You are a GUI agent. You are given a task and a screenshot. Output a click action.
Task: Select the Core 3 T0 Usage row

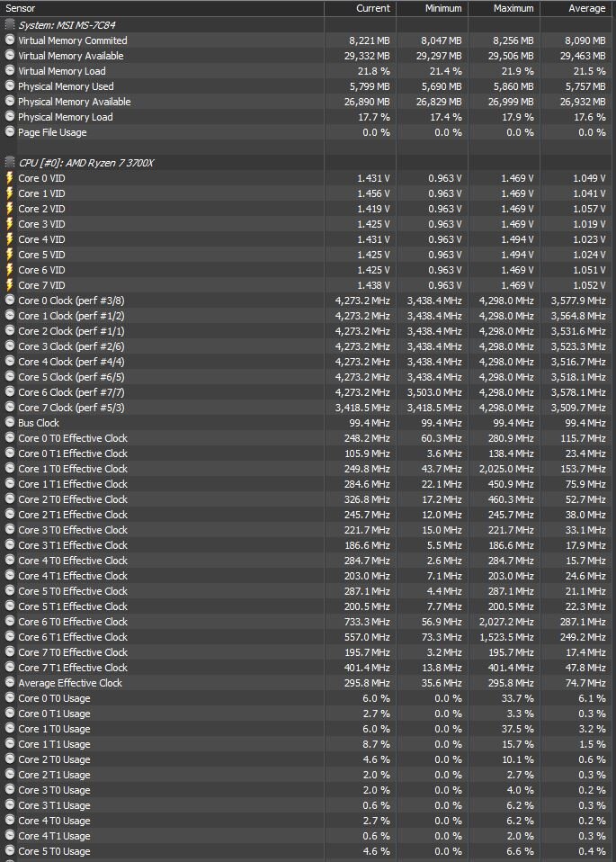pyautogui.click(x=308, y=790)
